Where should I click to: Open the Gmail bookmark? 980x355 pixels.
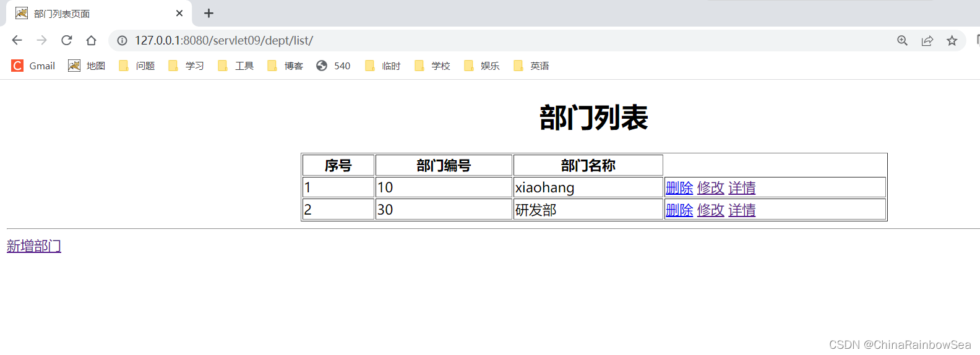pyautogui.click(x=33, y=66)
